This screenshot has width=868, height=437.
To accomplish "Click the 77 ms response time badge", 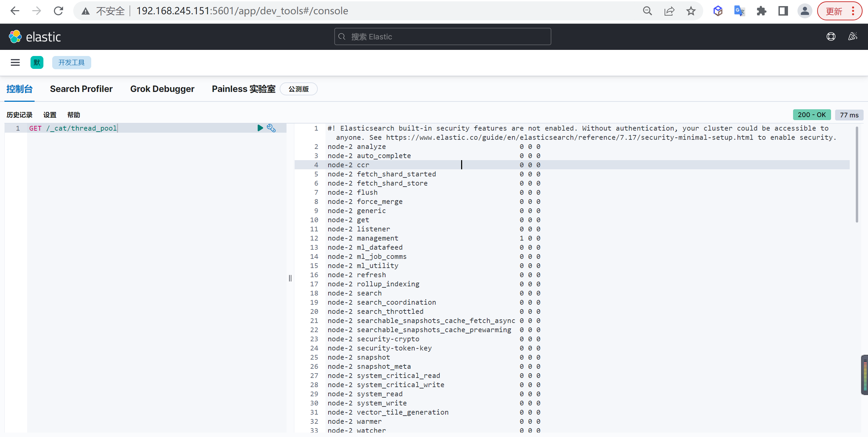I will tap(849, 115).
